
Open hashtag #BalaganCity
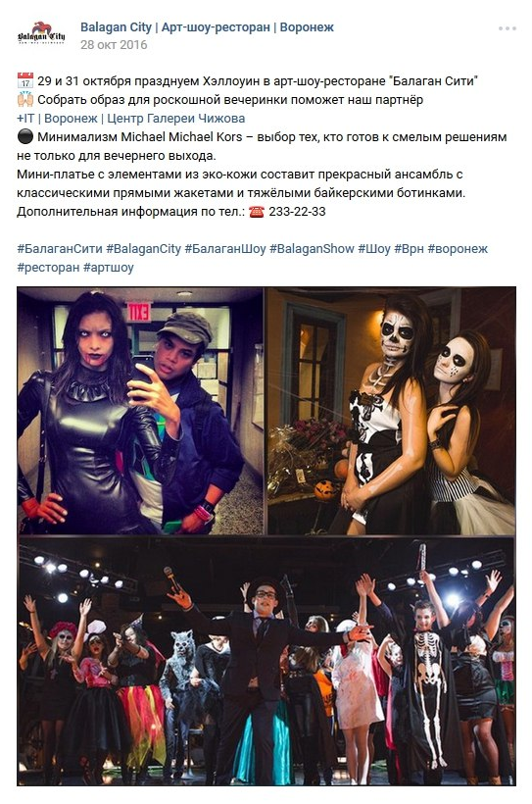pyautogui.click(x=143, y=249)
